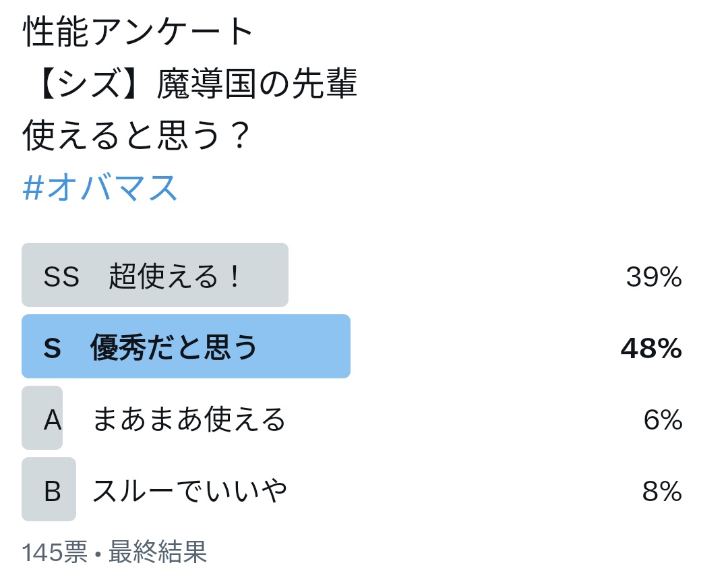
Task: Click the SS letters in top bar
Action: pos(61,276)
